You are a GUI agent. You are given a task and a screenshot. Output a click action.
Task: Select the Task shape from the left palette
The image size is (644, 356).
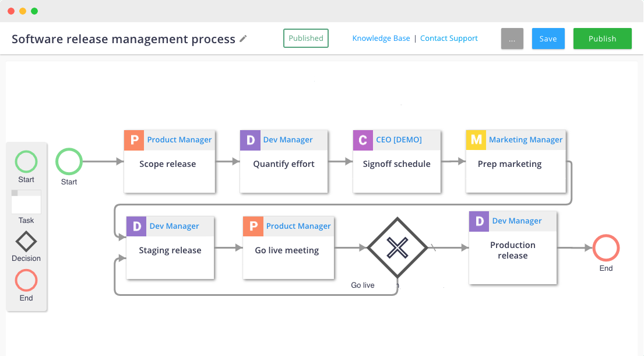(26, 203)
